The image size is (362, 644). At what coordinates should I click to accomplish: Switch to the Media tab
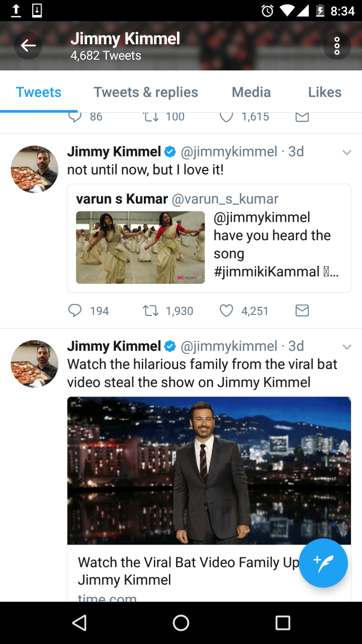click(x=251, y=92)
